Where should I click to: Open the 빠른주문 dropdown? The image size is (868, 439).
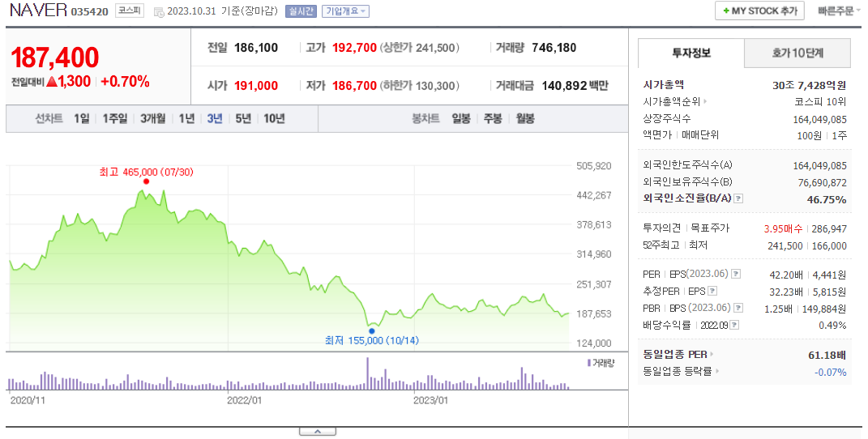click(839, 11)
